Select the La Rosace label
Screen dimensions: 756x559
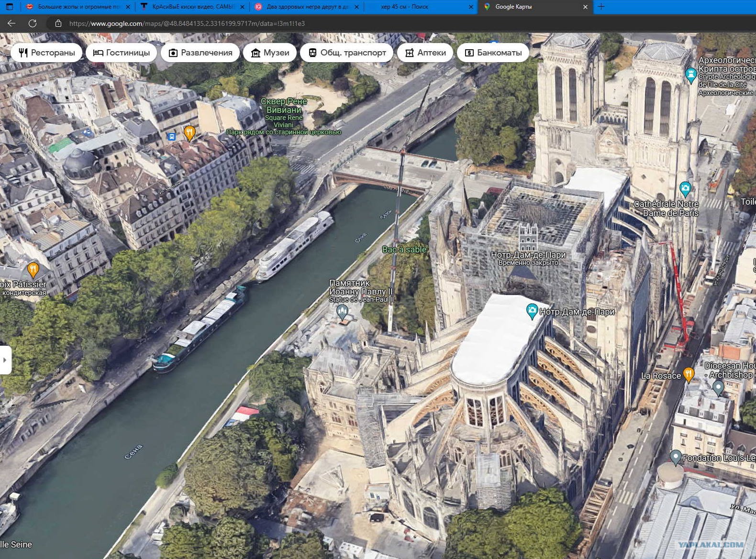(x=661, y=376)
